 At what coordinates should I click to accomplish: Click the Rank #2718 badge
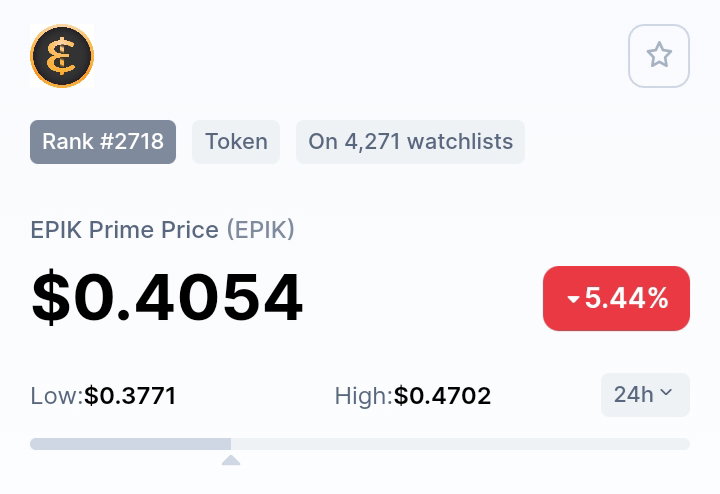[103, 142]
